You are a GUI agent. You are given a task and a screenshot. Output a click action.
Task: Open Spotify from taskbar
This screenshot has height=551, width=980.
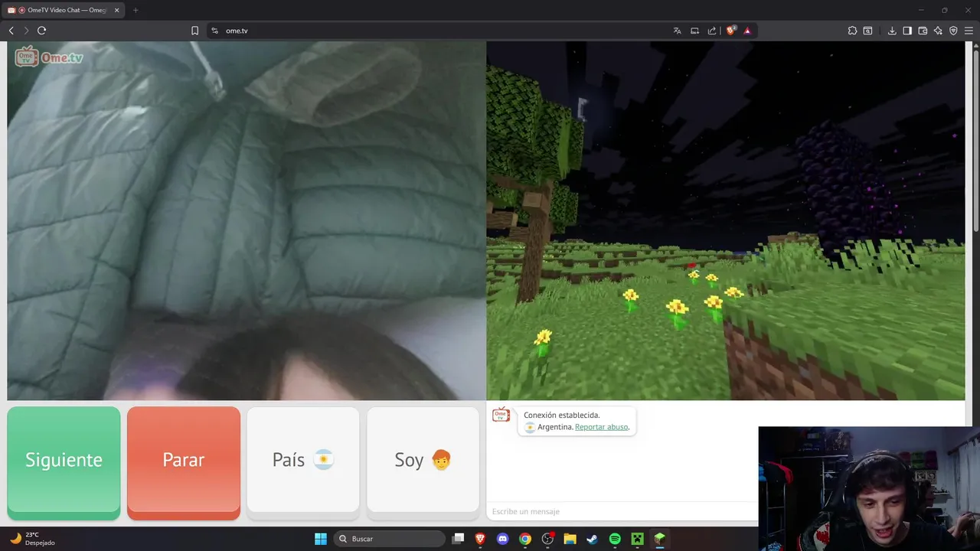pyautogui.click(x=615, y=539)
